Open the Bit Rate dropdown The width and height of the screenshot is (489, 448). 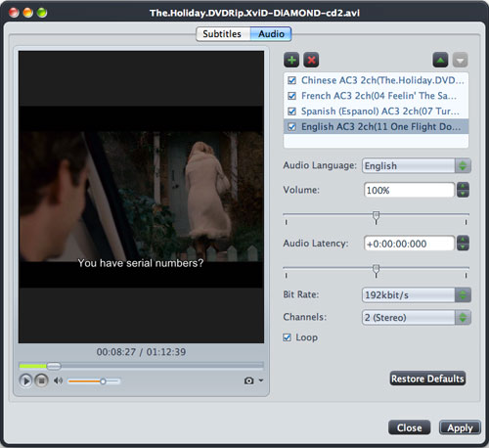(417, 295)
